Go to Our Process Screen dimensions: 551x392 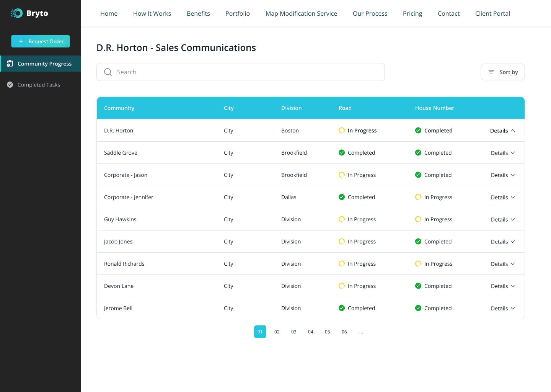[x=370, y=13]
